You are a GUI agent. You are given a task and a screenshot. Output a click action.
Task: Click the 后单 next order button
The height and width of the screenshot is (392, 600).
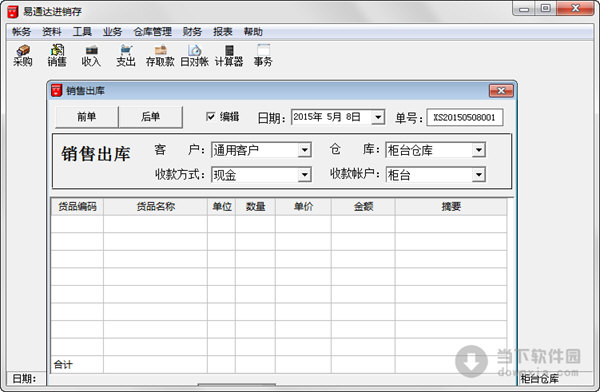(x=150, y=117)
